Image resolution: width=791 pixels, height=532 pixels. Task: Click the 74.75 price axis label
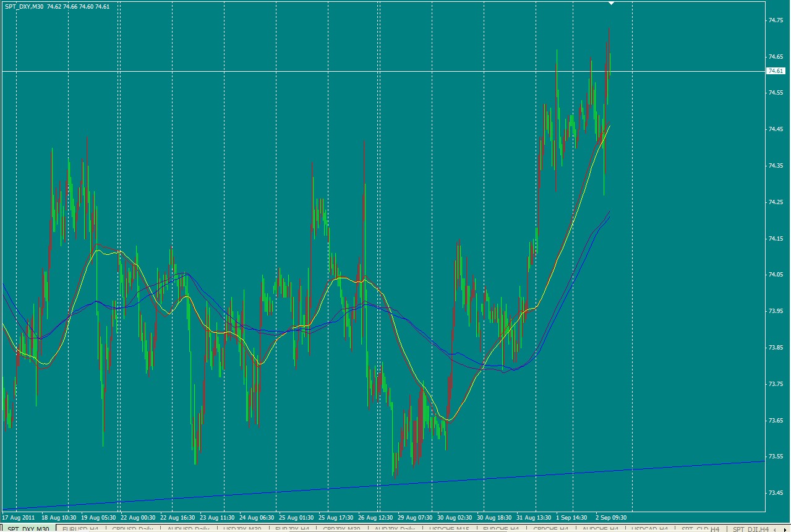776,20
